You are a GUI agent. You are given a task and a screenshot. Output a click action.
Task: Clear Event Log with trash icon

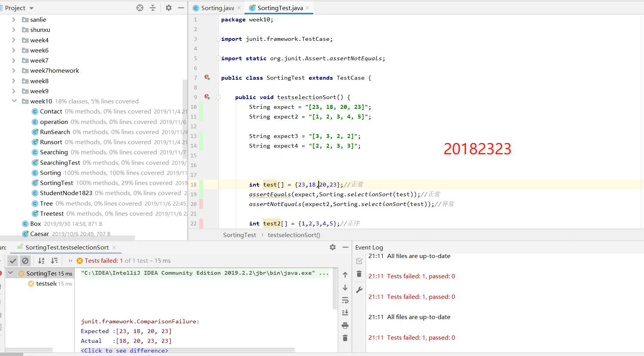click(x=359, y=274)
